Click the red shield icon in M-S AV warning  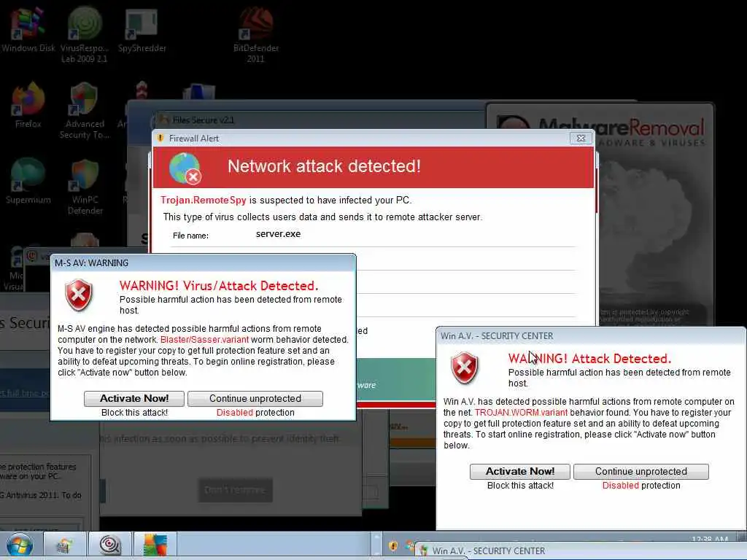79,295
